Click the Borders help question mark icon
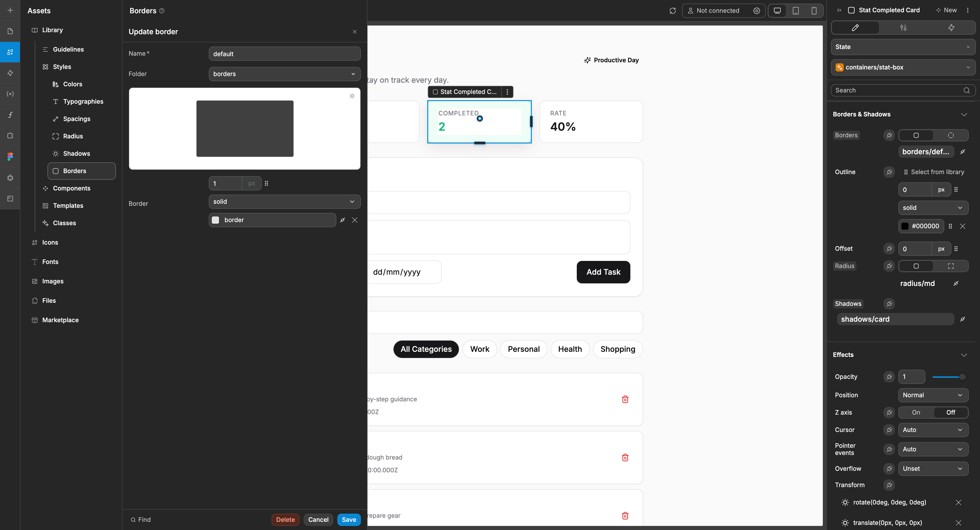 162,11
